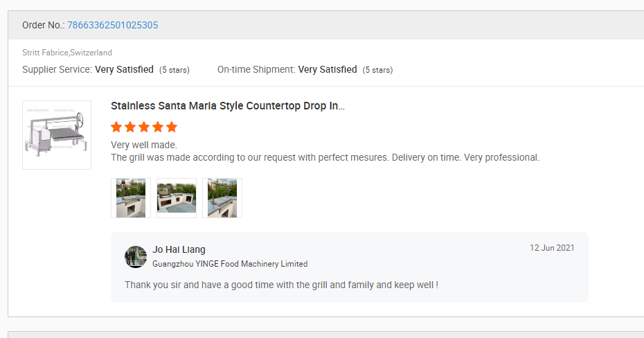
Task: Enlarge the first customer review photo
Action: point(131,198)
